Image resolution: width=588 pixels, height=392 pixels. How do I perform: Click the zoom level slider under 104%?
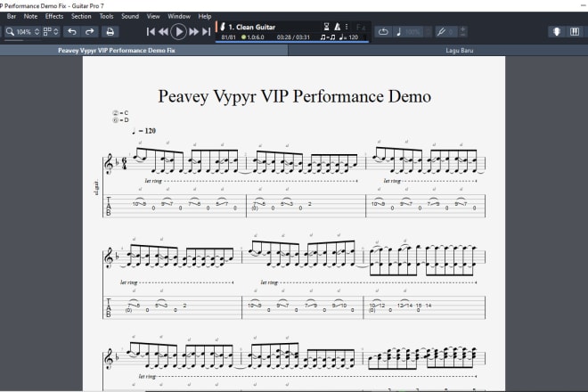[22, 40]
